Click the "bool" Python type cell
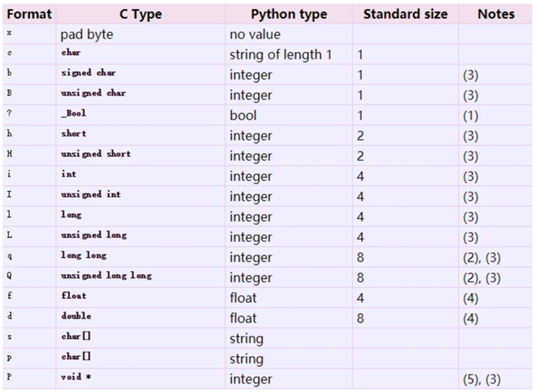This screenshot has height=392, width=536. coord(243,116)
